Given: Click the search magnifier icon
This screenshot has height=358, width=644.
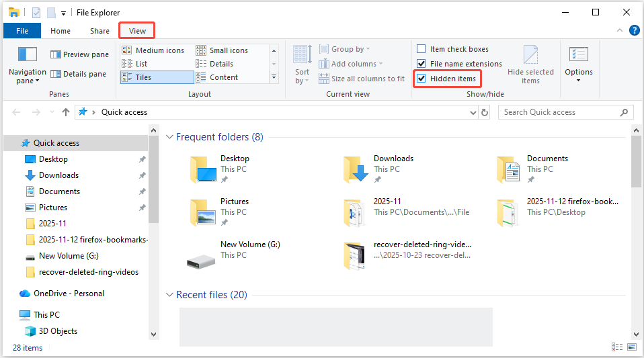Looking at the screenshot, I should (x=624, y=112).
